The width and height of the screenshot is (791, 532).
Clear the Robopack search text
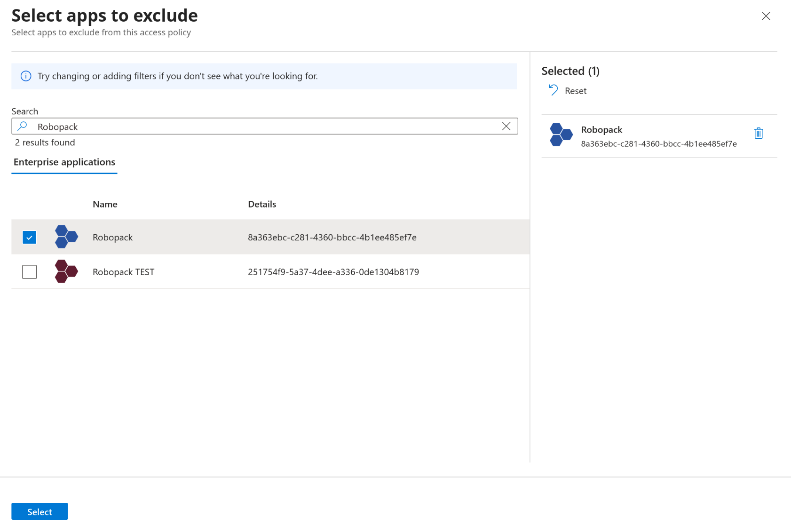tap(506, 126)
